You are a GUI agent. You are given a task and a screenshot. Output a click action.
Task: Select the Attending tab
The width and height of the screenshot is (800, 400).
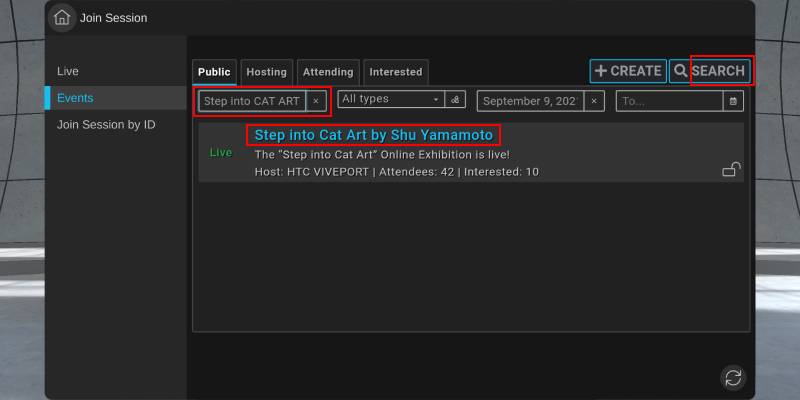[328, 72]
